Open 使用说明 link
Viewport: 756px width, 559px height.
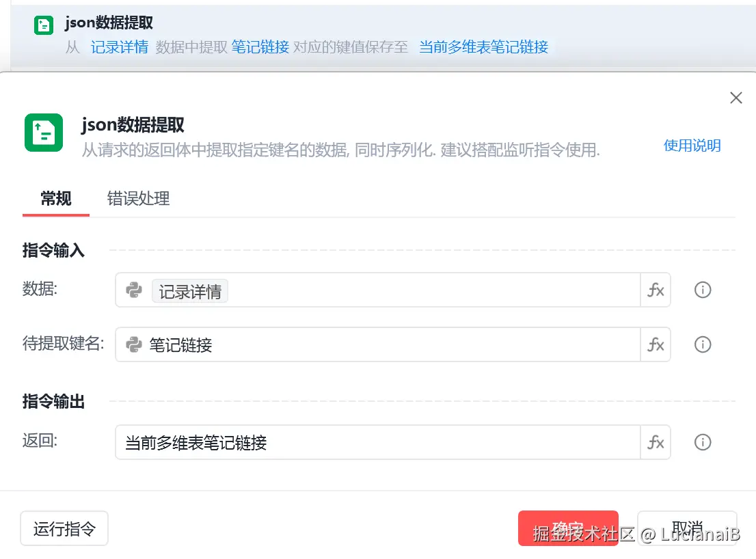tap(692, 146)
